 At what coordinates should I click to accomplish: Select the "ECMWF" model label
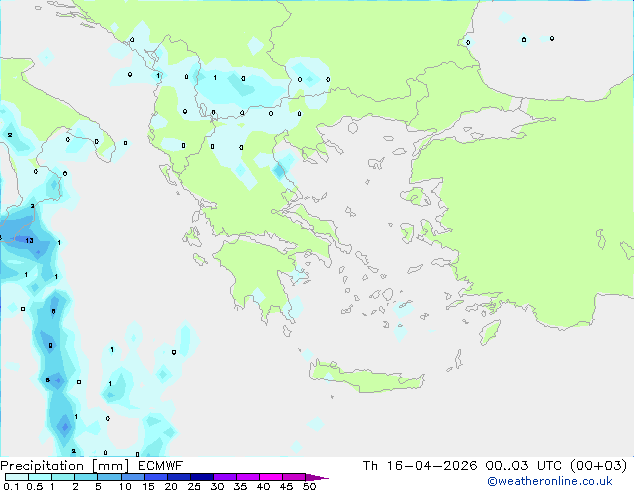161,466
